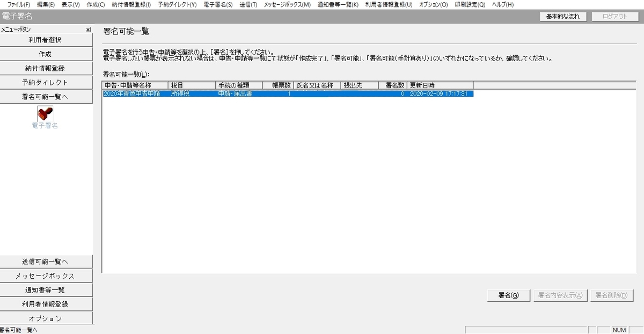Open 予納ダイレクト from the sidebar

pos(45,83)
